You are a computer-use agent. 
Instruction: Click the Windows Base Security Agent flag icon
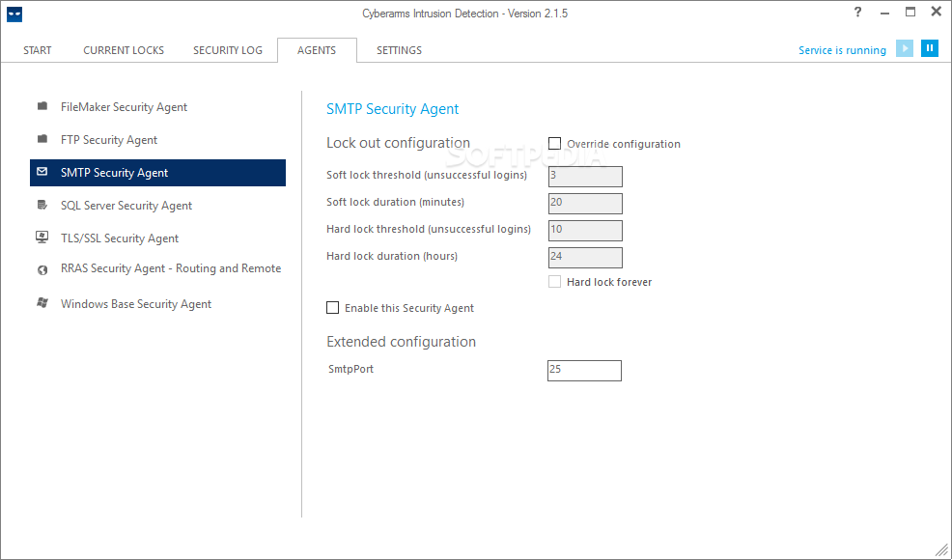point(42,302)
